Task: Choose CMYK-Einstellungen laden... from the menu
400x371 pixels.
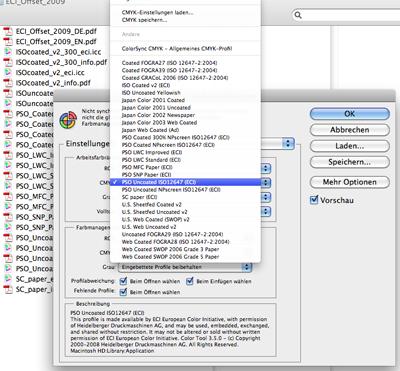Action: (185, 13)
